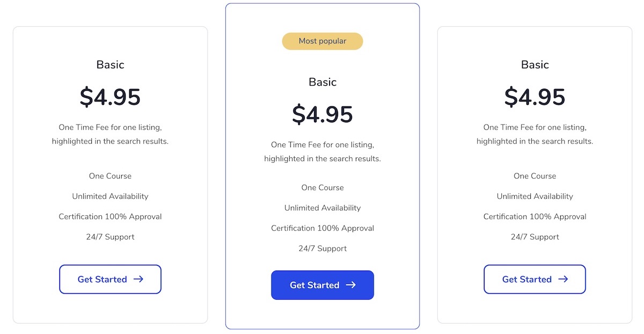Click One Time Fee description in the right card

tap(535, 134)
